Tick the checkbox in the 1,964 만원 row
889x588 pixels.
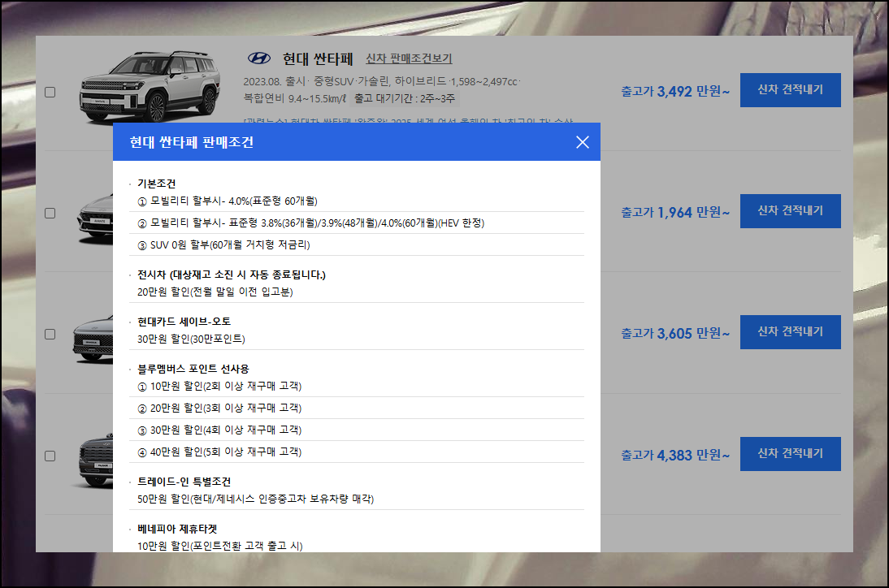coord(50,213)
